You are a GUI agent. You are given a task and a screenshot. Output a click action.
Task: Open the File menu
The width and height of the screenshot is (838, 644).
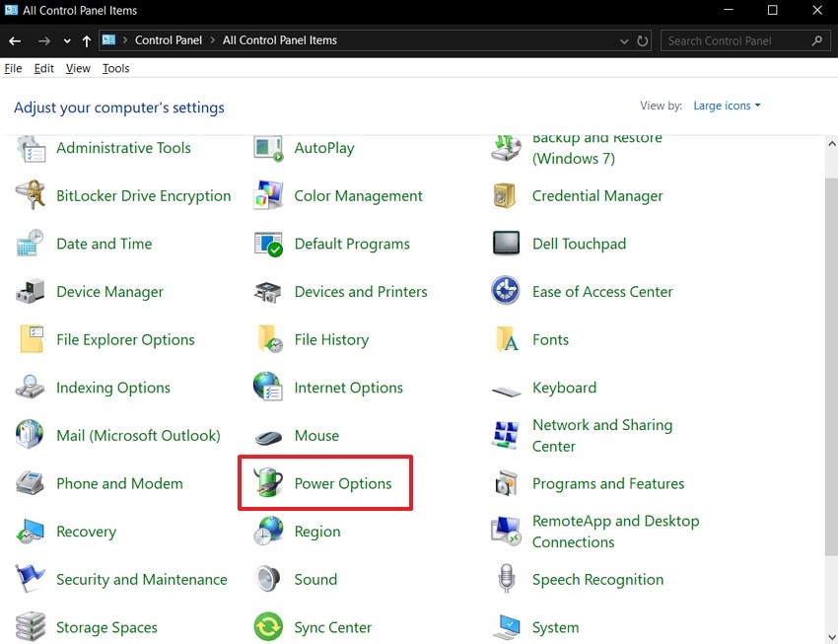coord(13,68)
